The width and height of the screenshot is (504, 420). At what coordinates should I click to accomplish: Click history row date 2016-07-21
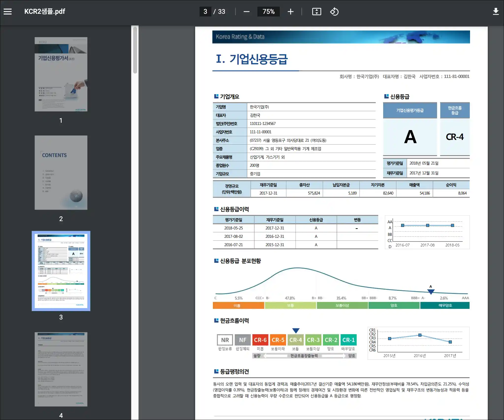[233, 245]
